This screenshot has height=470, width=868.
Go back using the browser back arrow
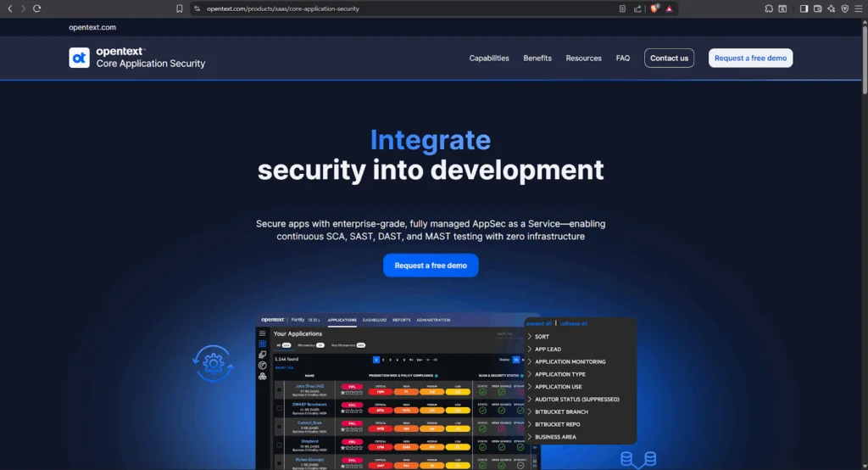point(9,8)
